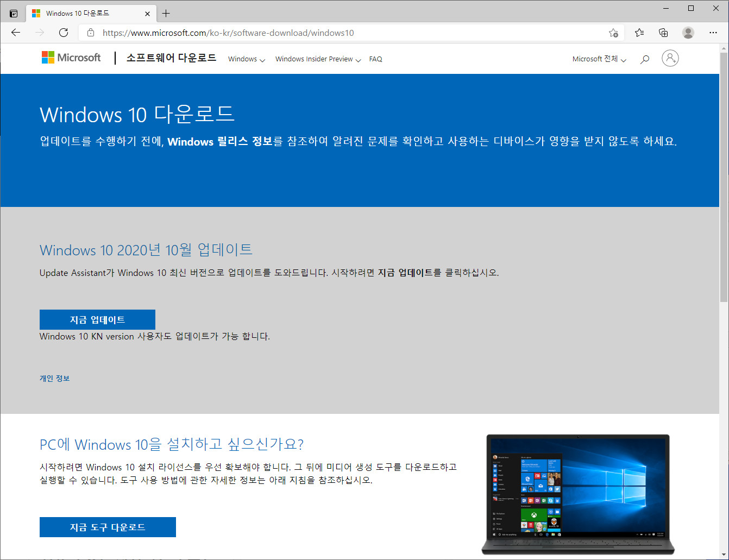Expand the Windows menu dropdown
The image size is (729, 560).
(x=247, y=59)
